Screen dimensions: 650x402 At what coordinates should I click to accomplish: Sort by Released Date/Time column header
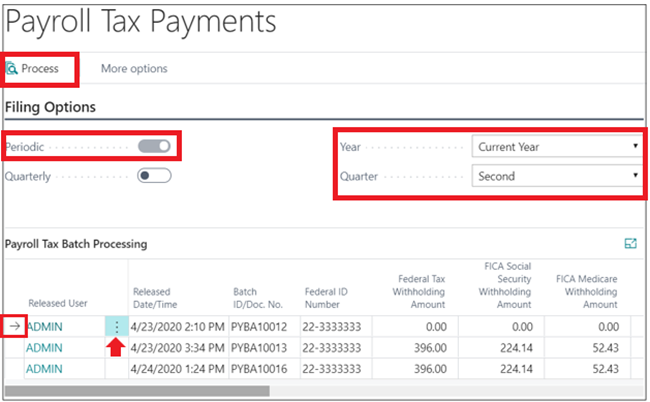(155, 298)
